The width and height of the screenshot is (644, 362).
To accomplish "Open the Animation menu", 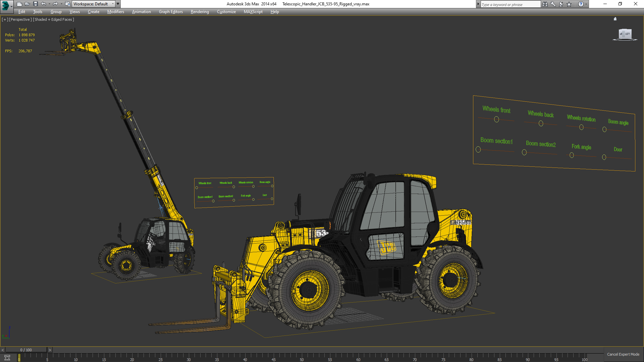I will tap(141, 12).
